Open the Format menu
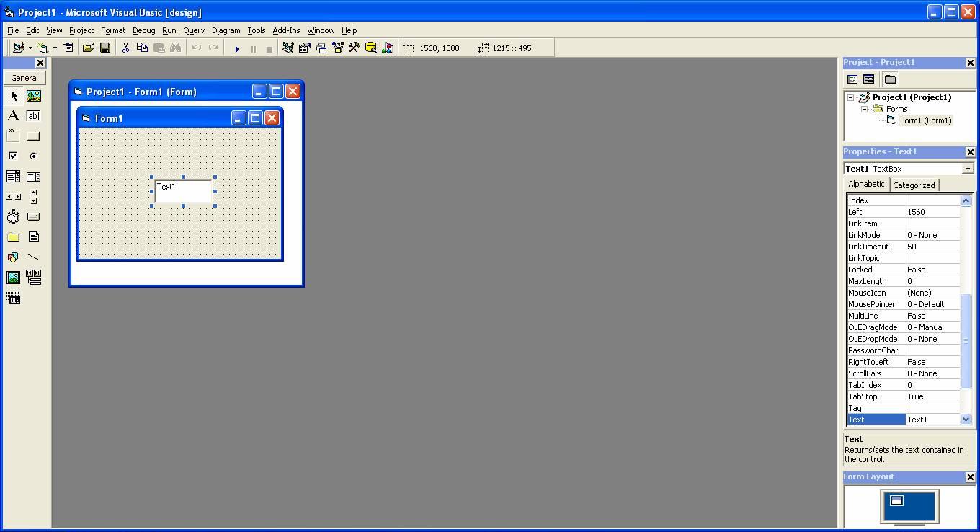 pos(113,30)
